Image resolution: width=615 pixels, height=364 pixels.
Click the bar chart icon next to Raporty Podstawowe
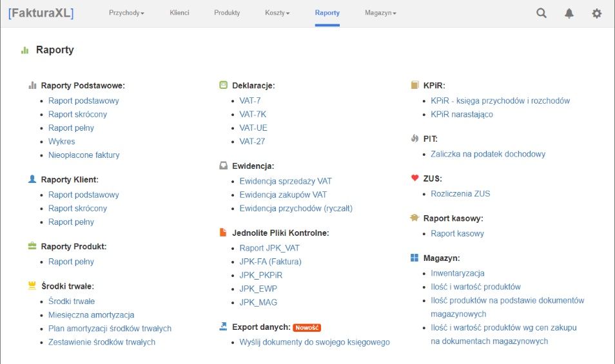pos(32,85)
